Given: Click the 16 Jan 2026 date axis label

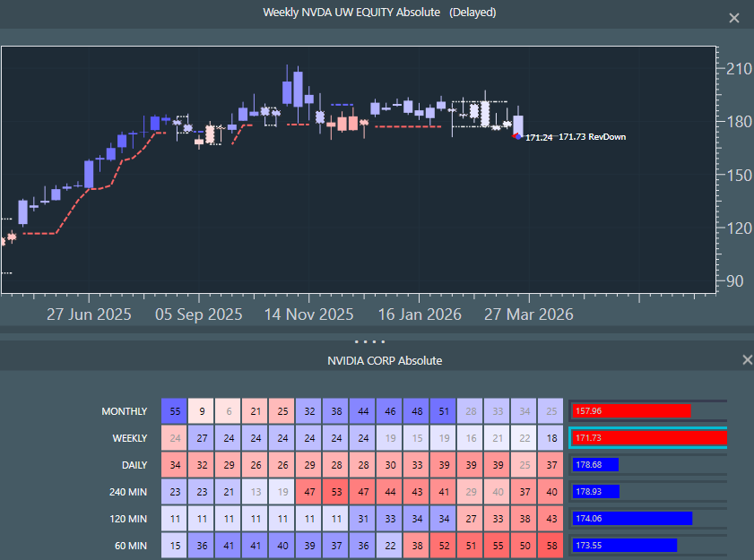Looking at the screenshot, I should pyautogui.click(x=420, y=314).
